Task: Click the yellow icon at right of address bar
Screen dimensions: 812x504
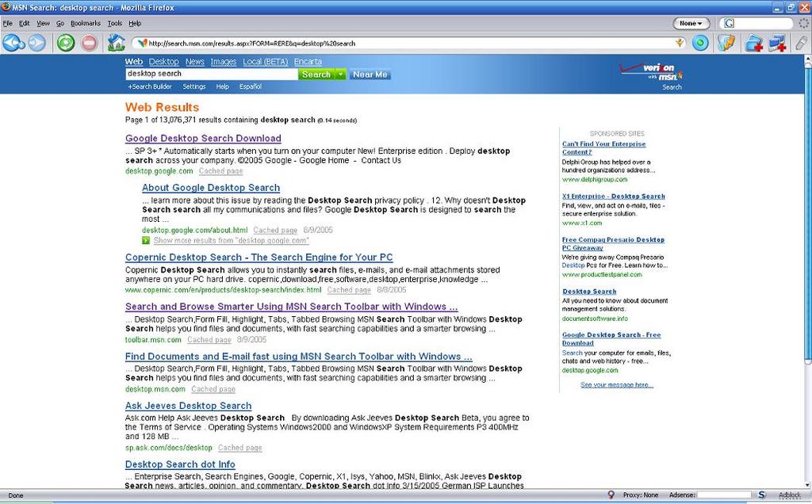Action: click(x=680, y=43)
